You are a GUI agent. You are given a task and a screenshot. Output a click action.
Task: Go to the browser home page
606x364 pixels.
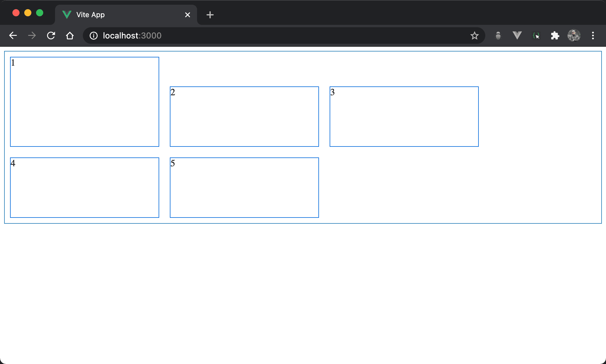point(70,36)
